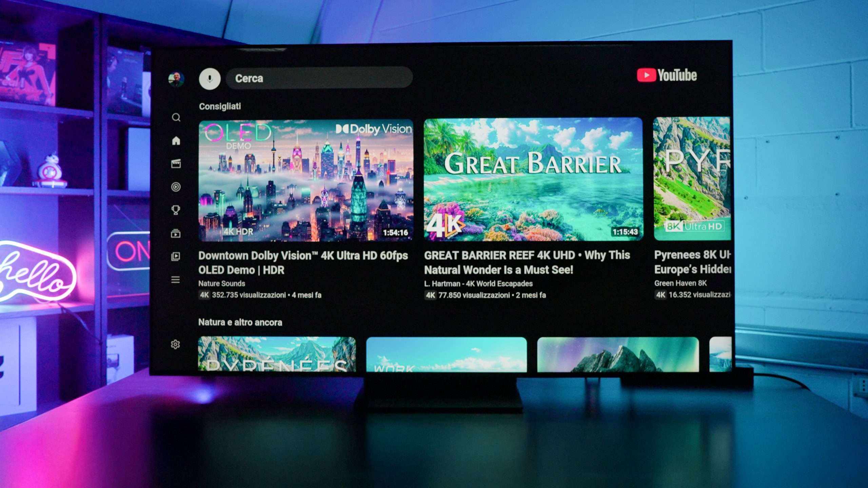Viewport: 868px width, 488px height.
Task: Click channel 'L. Hartman - 4K World Escapades'
Action: tap(478, 284)
